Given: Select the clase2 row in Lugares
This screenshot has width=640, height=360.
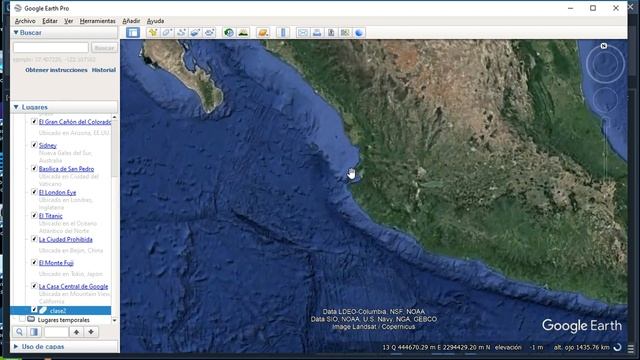Looking at the screenshot, I should (60, 311).
